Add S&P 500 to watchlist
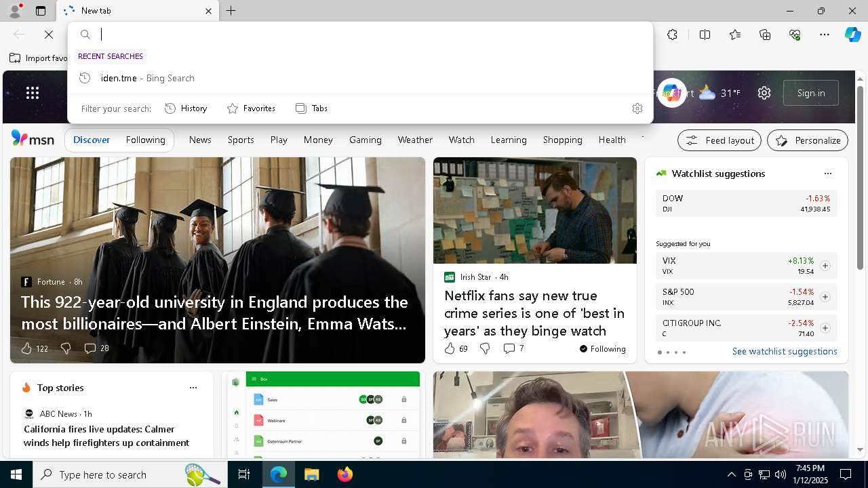868x488 pixels. pyautogui.click(x=825, y=297)
